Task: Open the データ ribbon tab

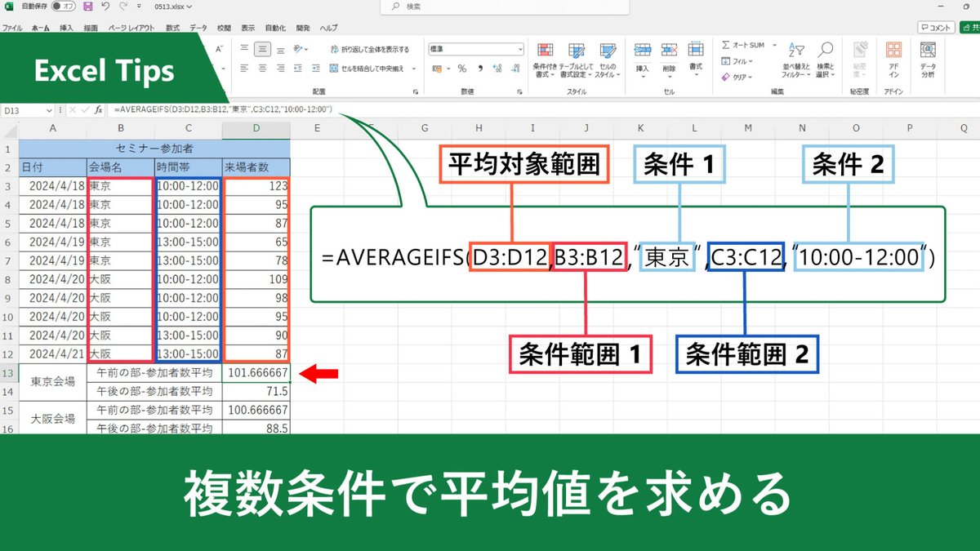Action: [198, 28]
